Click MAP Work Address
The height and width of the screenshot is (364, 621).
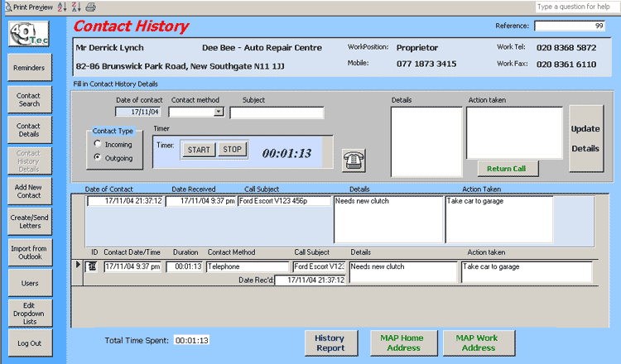[x=479, y=343]
